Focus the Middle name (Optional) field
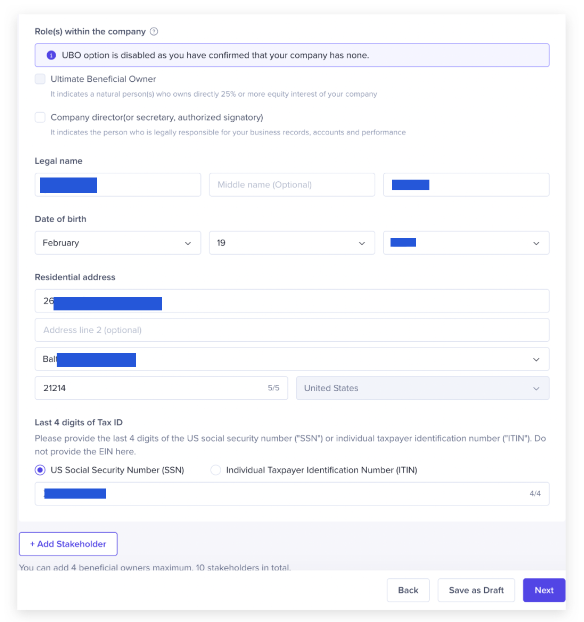 [x=292, y=185]
